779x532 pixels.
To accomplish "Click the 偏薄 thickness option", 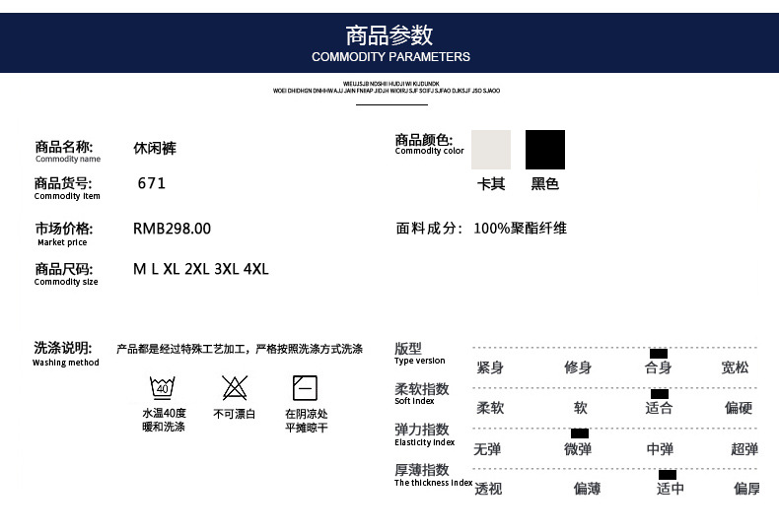I will click(x=588, y=489).
